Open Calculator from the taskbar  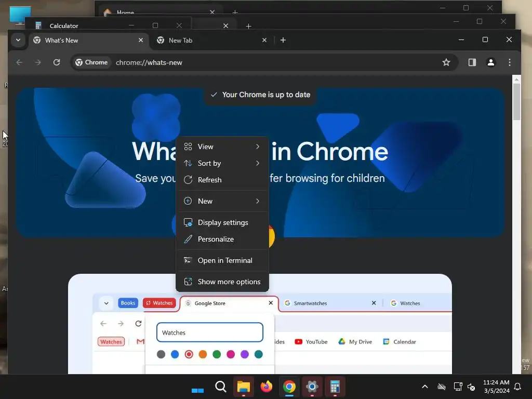(x=335, y=387)
